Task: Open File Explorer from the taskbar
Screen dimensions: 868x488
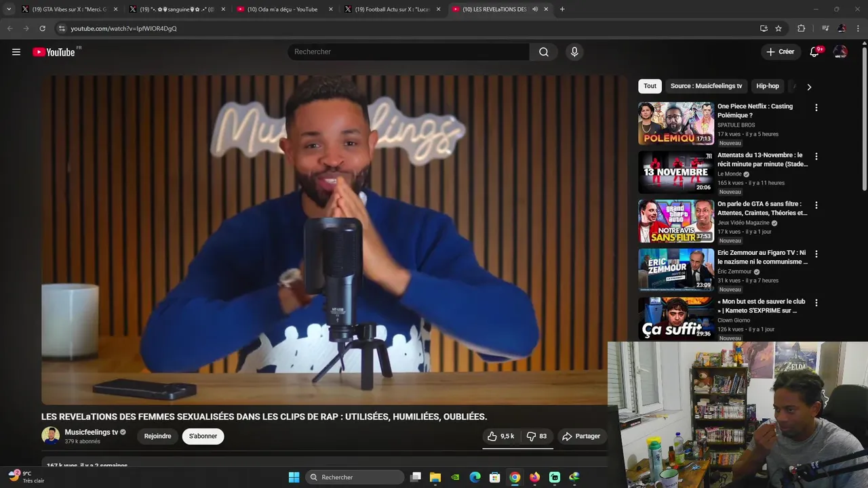Action: pos(435,477)
